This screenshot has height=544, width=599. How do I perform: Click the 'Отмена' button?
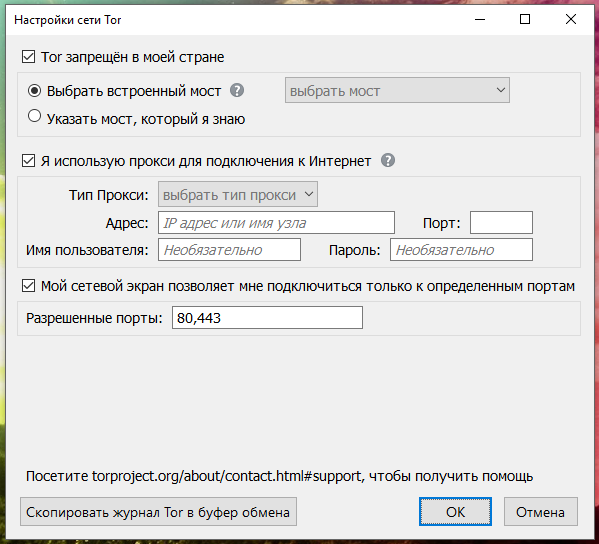(541, 512)
